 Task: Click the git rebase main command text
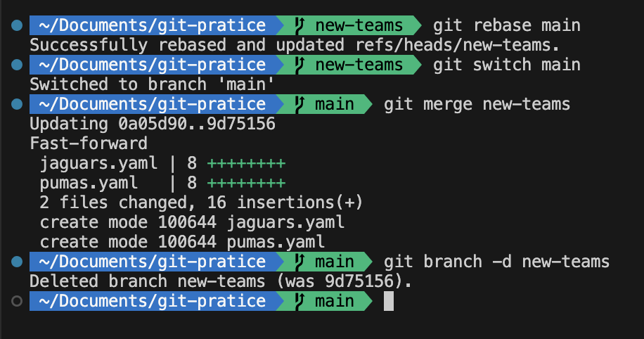[x=507, y=25]
